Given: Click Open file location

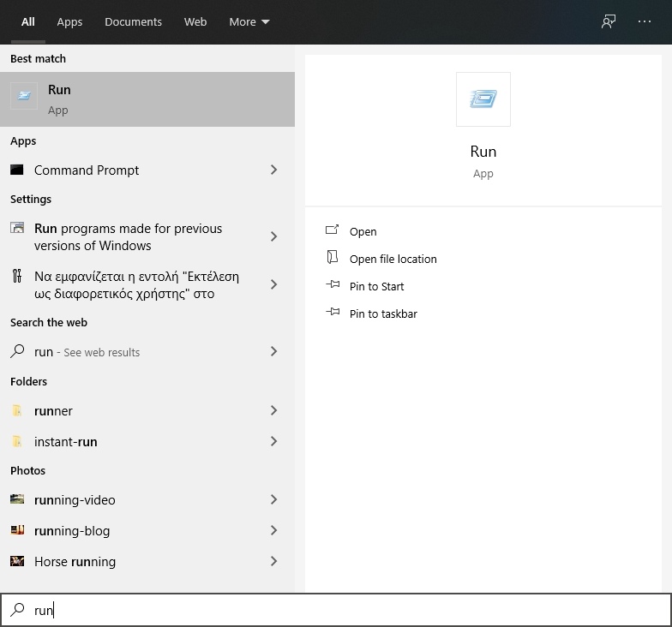Looking at the screenshot, I should [393, 259].
